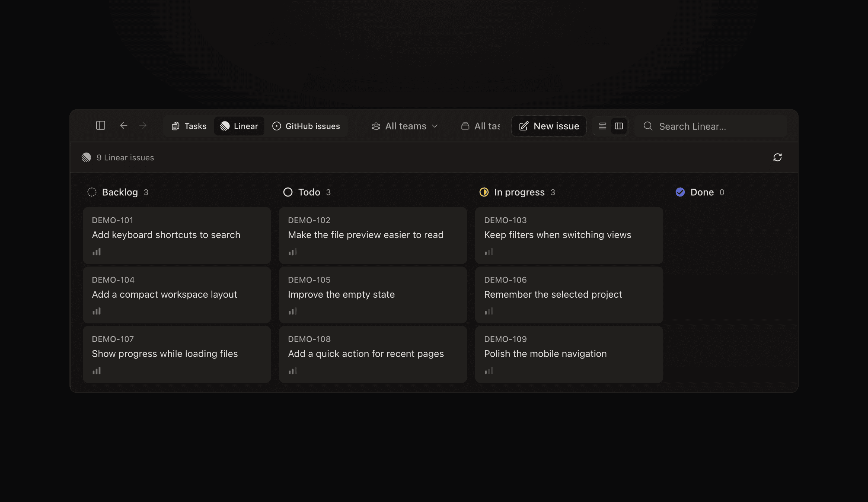Click the Backlog dashed circle status icon
This screenshot has height=502, width=868.
click(x=92, y=192)
